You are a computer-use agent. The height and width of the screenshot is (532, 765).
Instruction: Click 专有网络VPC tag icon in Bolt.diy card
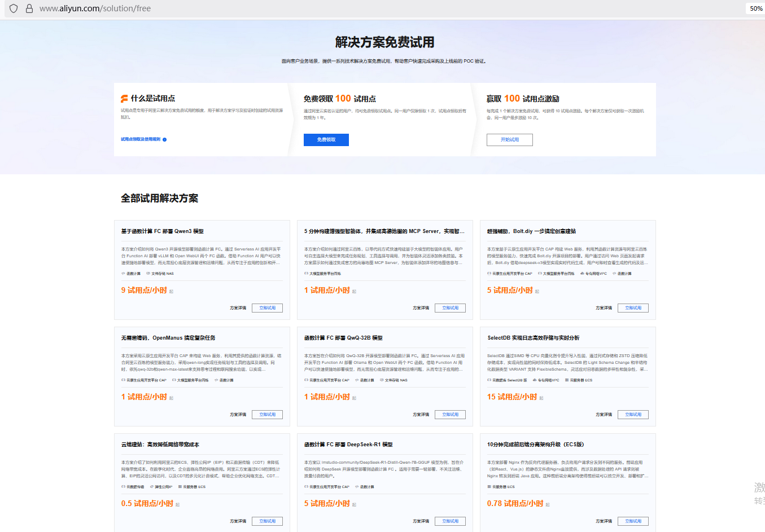tap(582, 274)
